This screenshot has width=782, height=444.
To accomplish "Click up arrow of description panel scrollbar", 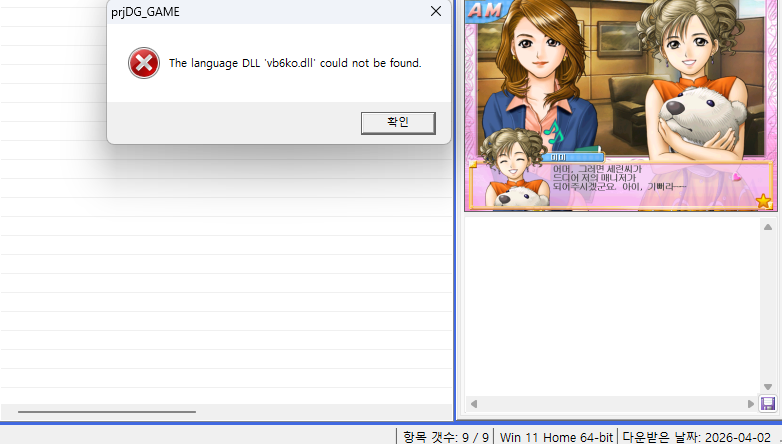I will pos(768,227).
